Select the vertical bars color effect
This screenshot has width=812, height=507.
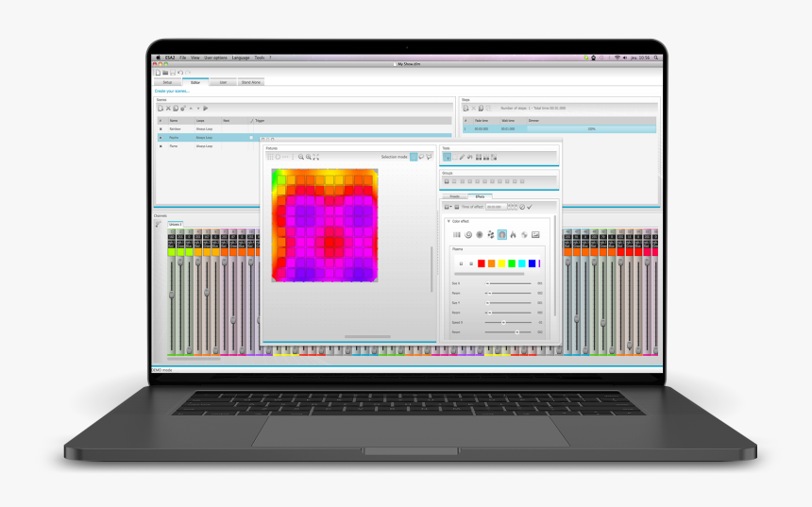[x=457, y=235]
